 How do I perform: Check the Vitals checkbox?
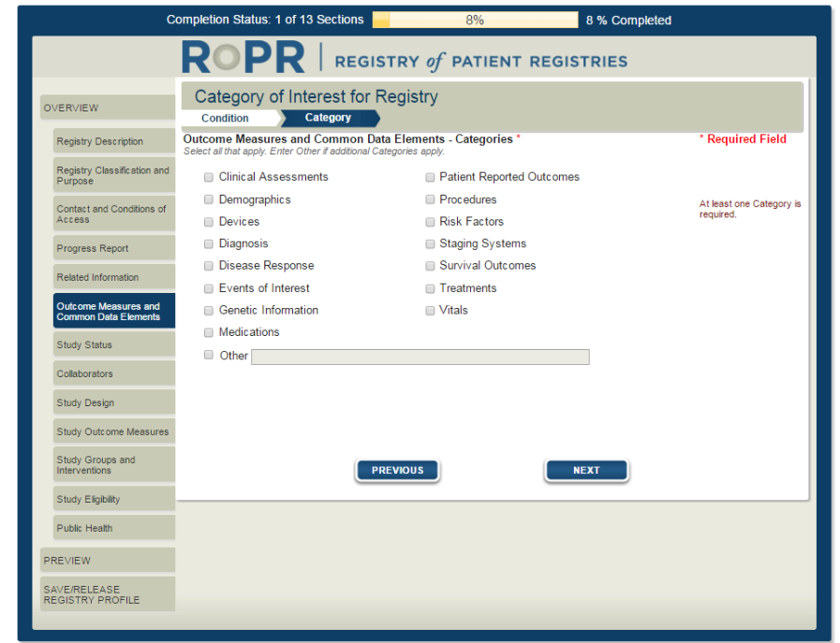tap(430, 311)
